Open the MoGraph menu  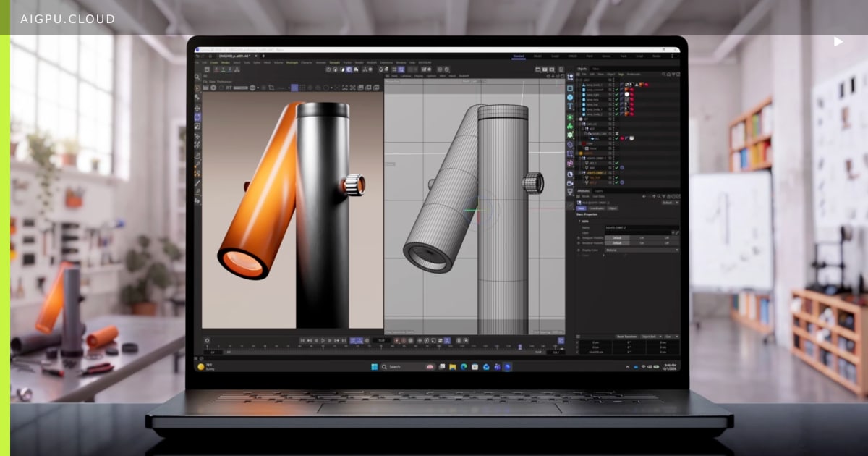pyautogui.click(x=292, y=63)
